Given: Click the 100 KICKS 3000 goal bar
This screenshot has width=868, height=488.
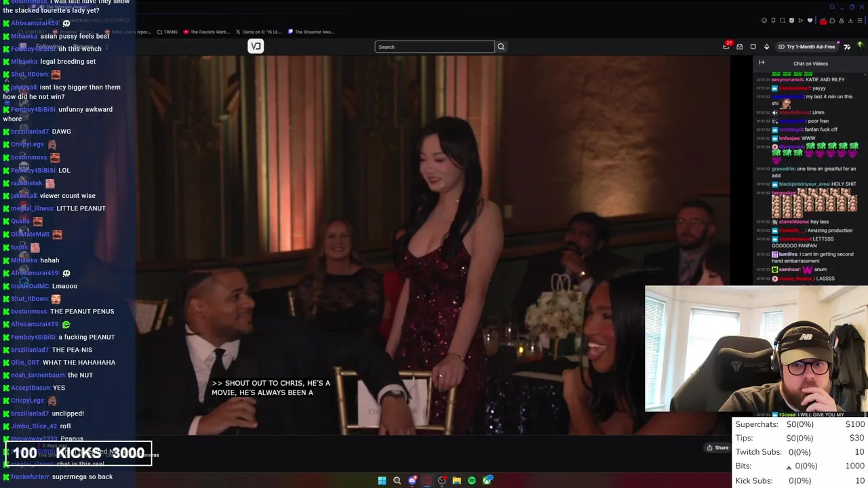Looking at the screenshot, I should tap(79, 453).
